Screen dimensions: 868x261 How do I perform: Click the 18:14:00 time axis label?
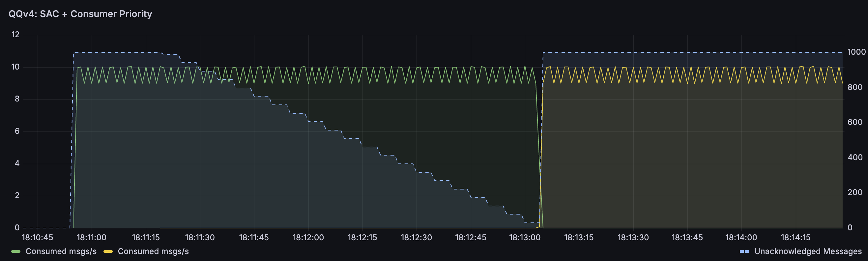click(741, 237)
